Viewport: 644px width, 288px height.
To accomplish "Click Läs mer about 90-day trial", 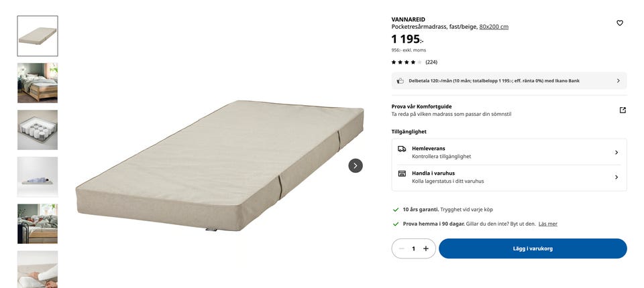I will pos(548,224).
